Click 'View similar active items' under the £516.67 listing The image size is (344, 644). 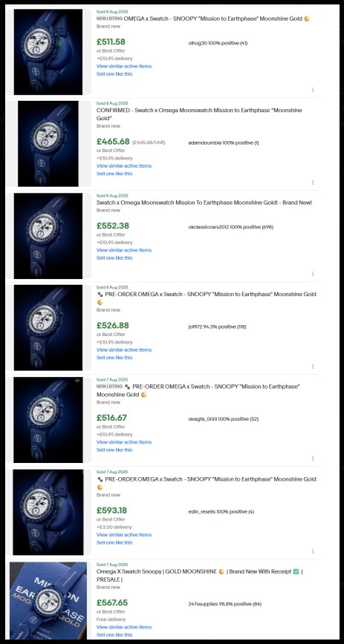tap(124, 442)
